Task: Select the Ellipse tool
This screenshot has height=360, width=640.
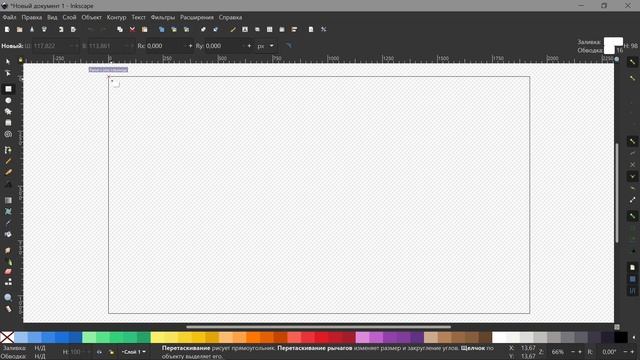Action: tap(8, 100)
